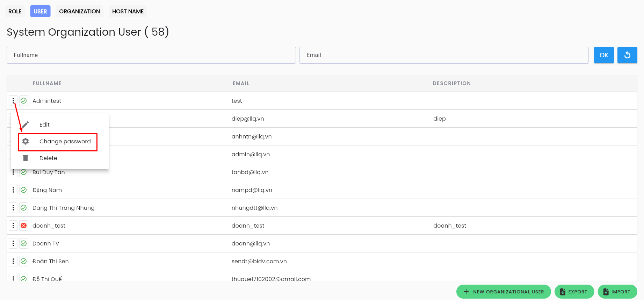644x300 pixels.
Task: Click the FULLNAME column header
Action: 47,83
